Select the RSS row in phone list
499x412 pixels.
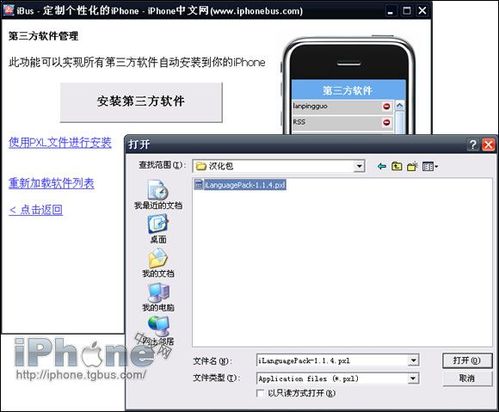(x=342, y=122)
